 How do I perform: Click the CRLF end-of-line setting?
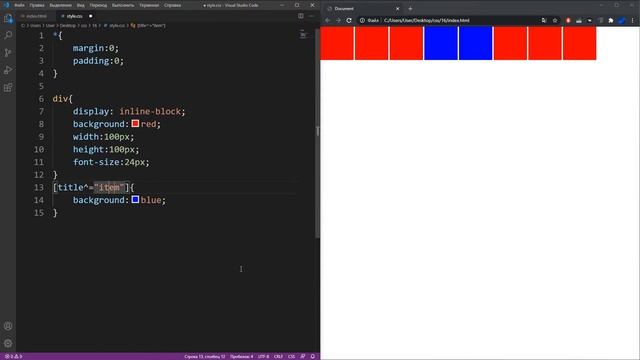278,356
